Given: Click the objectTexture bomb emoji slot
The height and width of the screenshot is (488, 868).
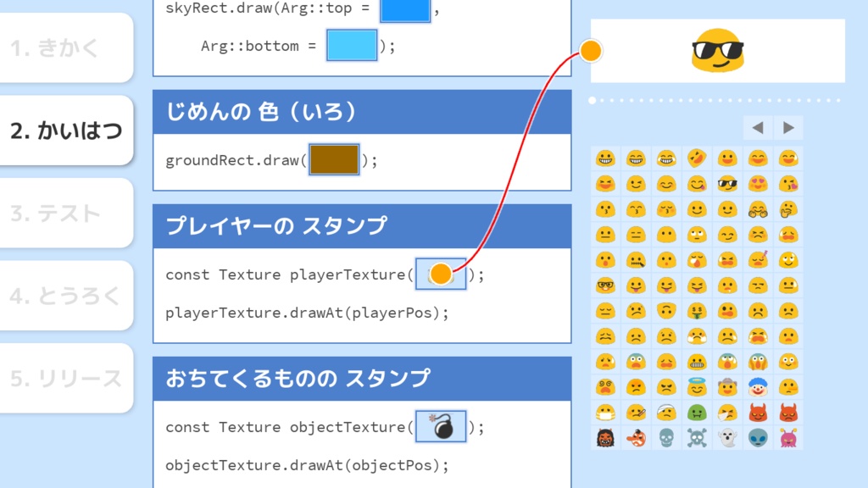Looking at the screenshot, I should pyautogui.click(x=441, y=427).
